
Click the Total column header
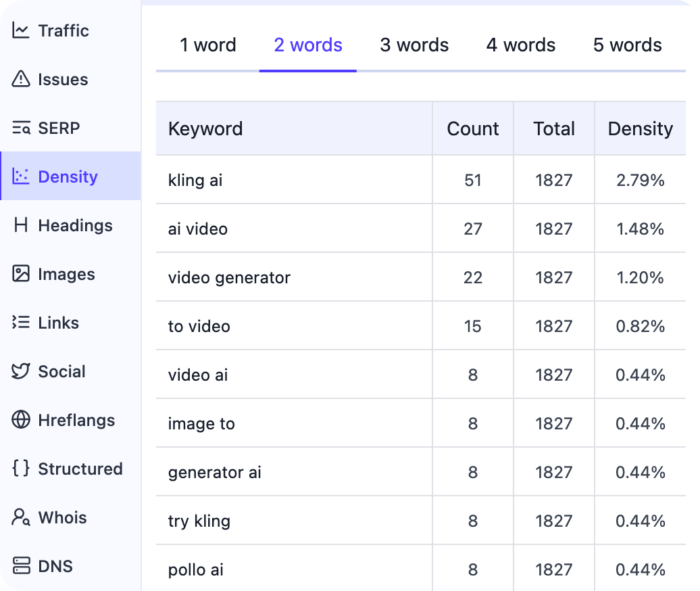click(x=554, y=128)
